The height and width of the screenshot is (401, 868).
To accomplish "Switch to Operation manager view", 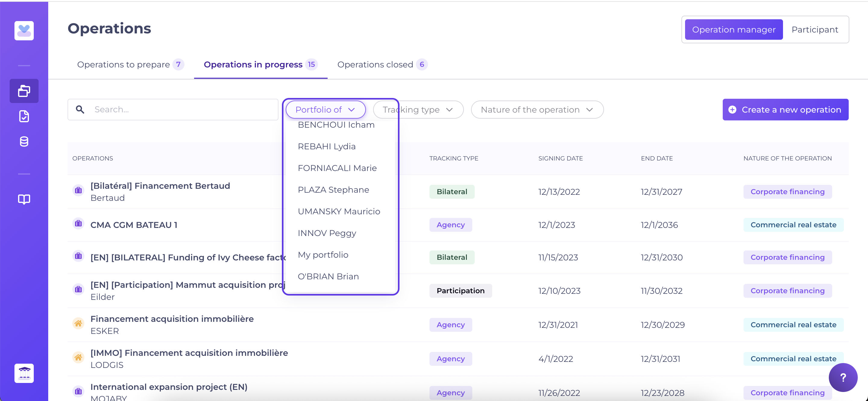I will click(734, 30).
